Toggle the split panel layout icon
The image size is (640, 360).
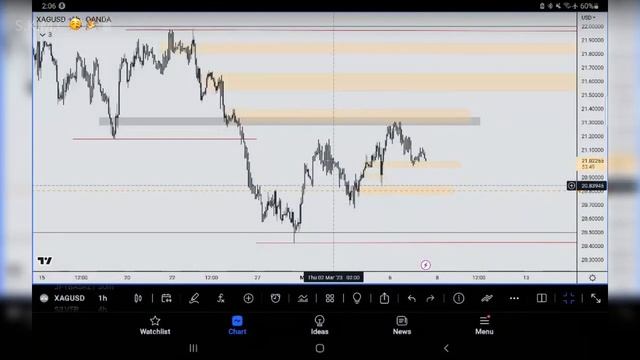(542, 298)
